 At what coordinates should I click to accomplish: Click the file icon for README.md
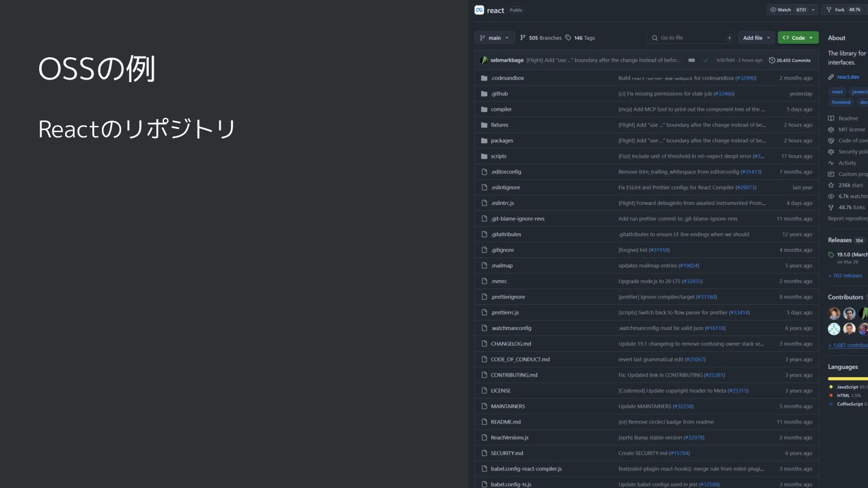[484, 422]
